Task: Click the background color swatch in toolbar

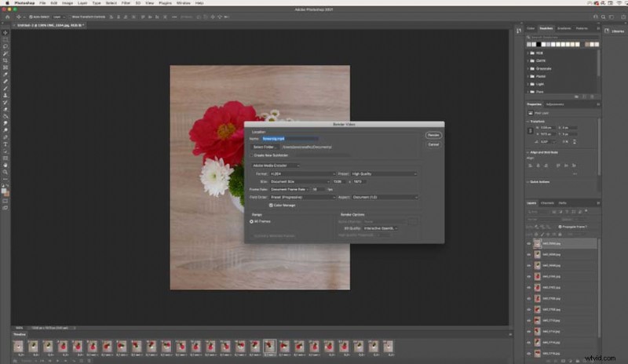Action: click(7, 194)
